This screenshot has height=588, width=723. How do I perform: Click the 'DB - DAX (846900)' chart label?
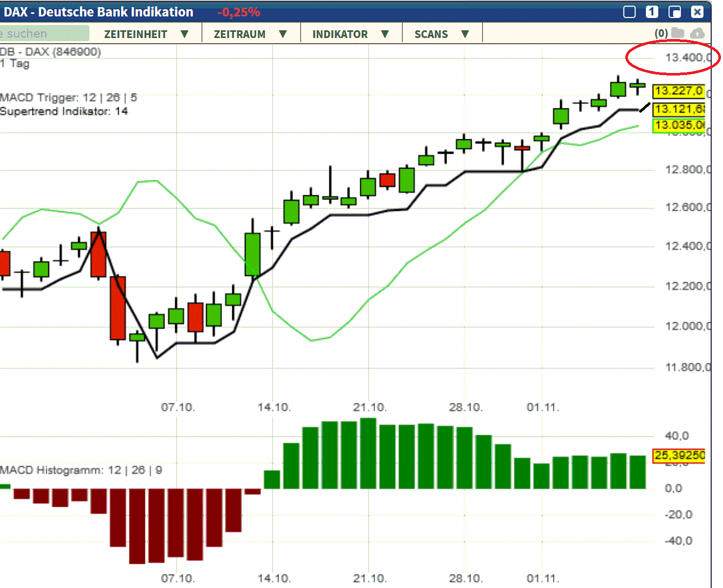pos(50,51)
